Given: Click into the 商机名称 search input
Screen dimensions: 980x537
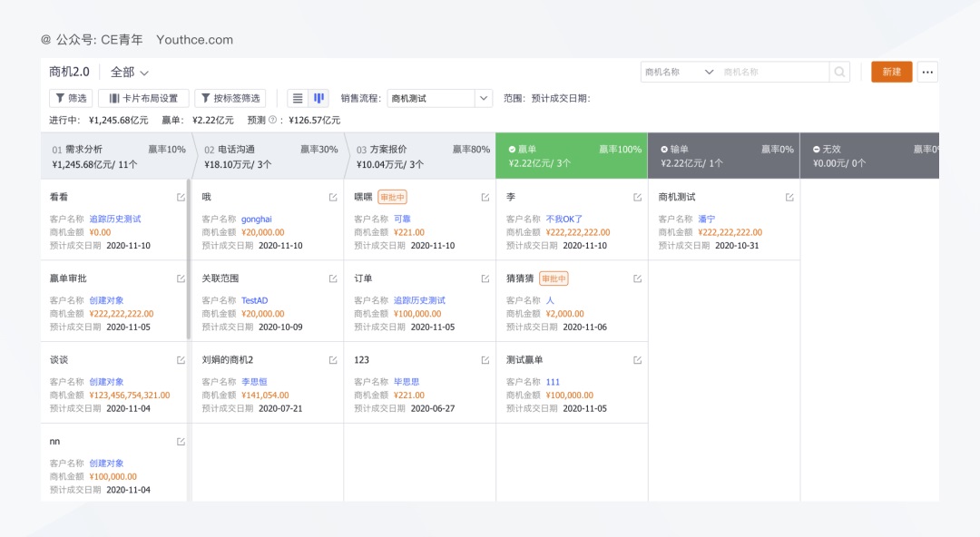Looking at the screenshot, I should point(774,72).
